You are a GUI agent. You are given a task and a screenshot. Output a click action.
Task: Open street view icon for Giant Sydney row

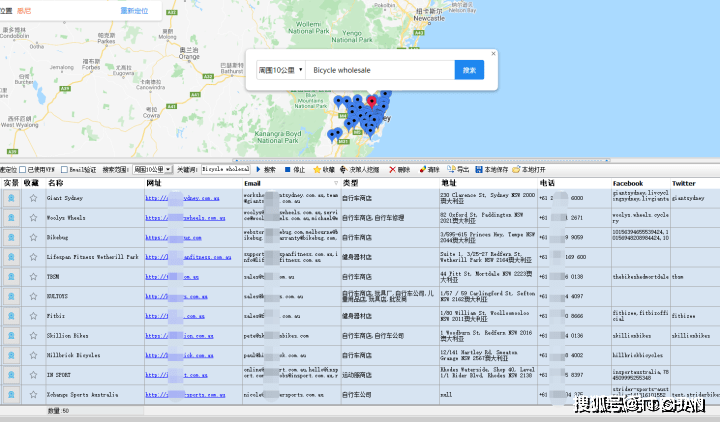point(11,199)
